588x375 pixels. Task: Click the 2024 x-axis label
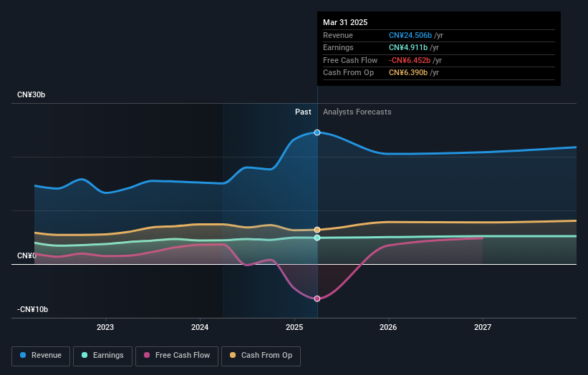pos(200,327)
